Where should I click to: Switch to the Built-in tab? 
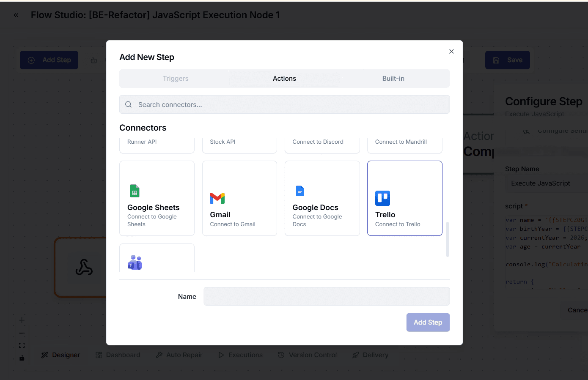coord(393,79)
